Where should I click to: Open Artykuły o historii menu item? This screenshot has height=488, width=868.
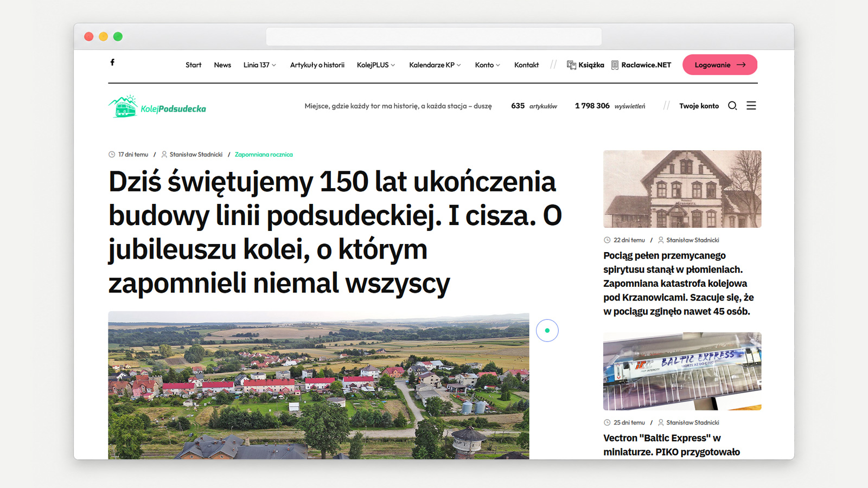click(x=317, y=65)
